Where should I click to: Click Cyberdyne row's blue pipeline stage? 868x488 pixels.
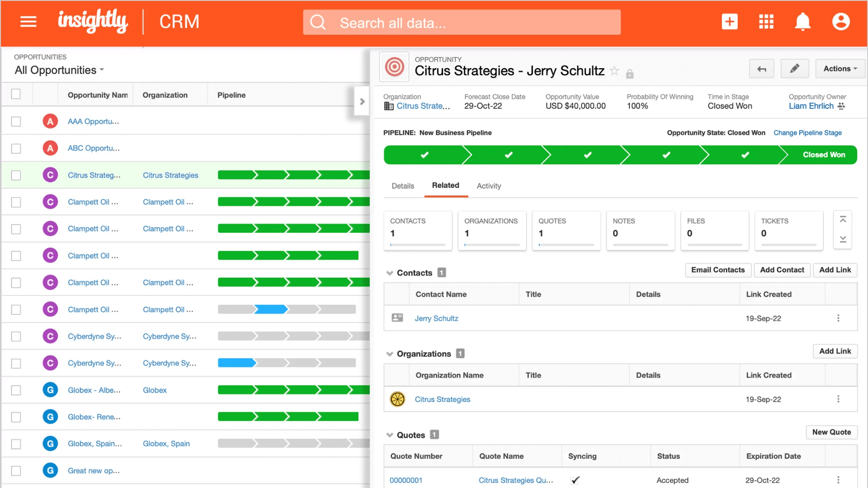[x=236, y=363]
